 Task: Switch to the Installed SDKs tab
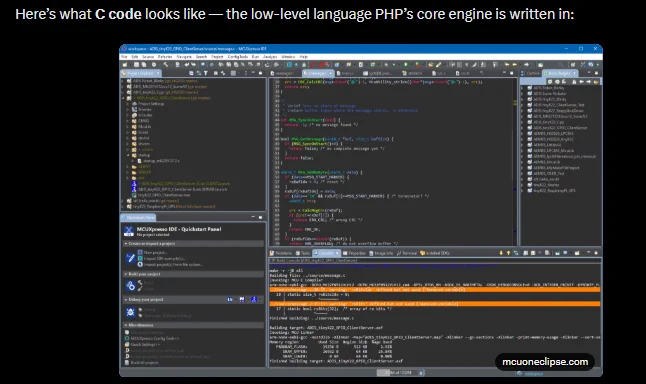pos(435,253)
